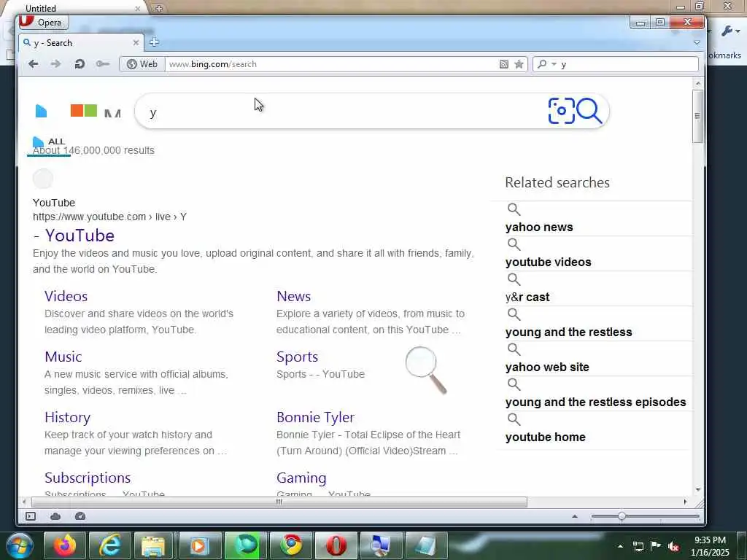Open the Opera panels toggle icon
The width and height of the screenshot is (747, 560).
click(31, 516)
